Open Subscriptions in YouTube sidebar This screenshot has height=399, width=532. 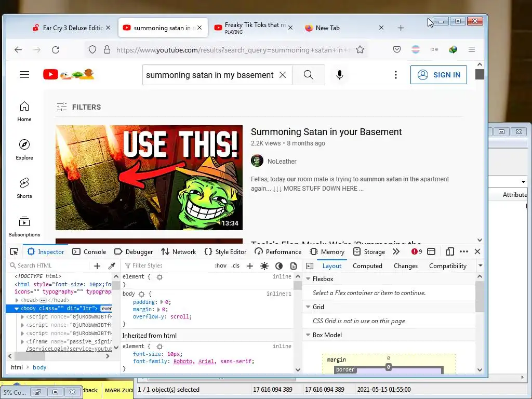pos(24,227)
